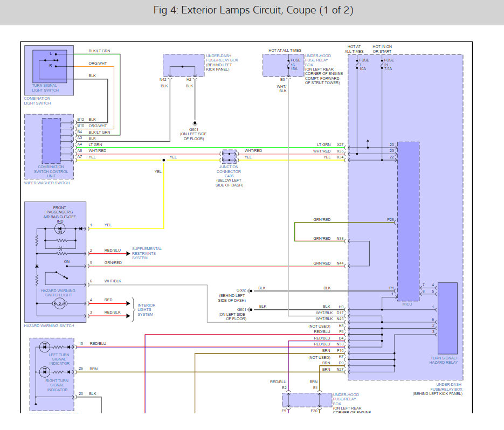The height and width of the screenshot is (430, 504).
Task: Select the WIPER/WASHER SWITCH label
Action: pos(47,183)
